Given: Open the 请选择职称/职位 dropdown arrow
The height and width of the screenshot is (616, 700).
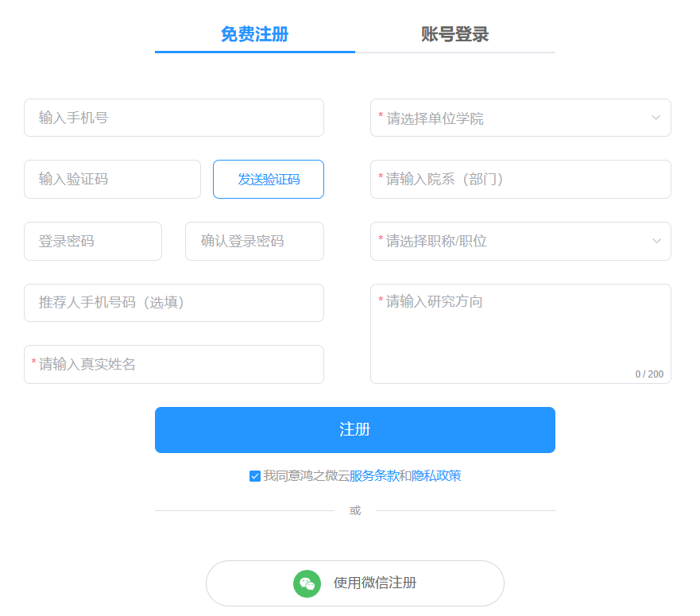Looking at the screenshot, I should click(x=656, y=241).
